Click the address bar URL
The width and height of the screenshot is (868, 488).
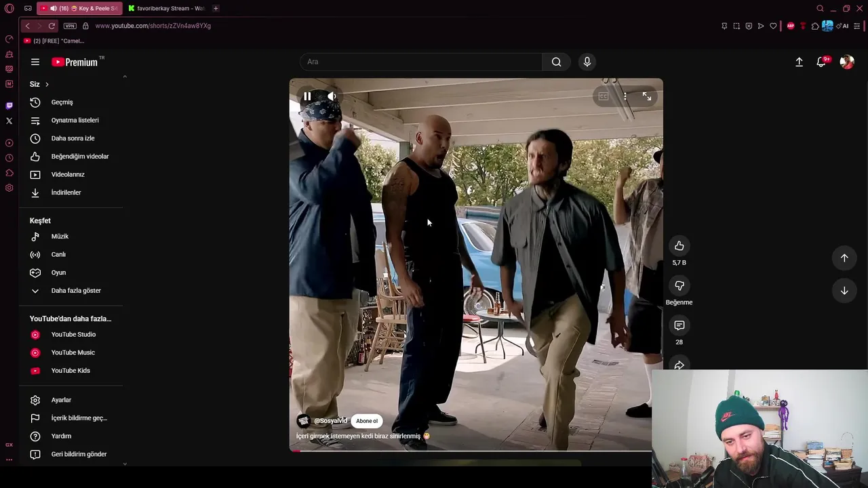coord(153,26)
